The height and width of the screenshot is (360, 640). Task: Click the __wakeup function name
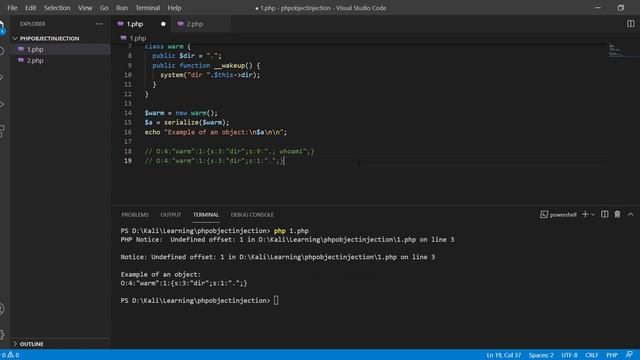click(229, 65)
